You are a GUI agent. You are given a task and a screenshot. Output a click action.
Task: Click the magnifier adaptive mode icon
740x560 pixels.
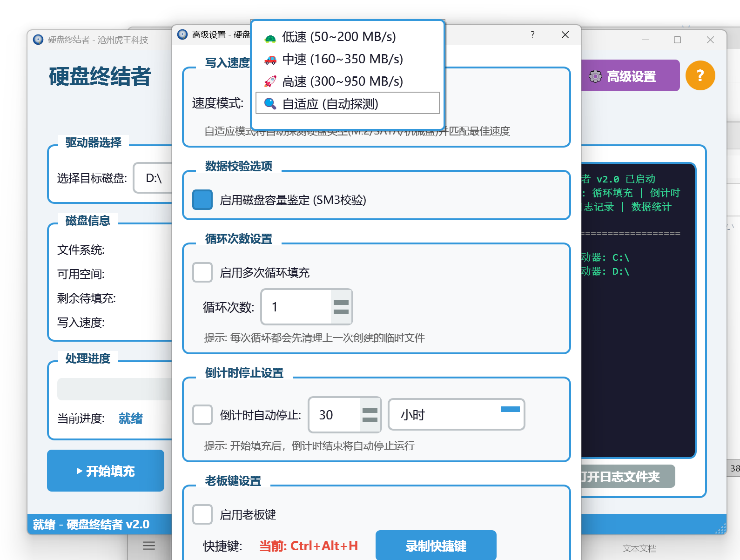(270, 103)
